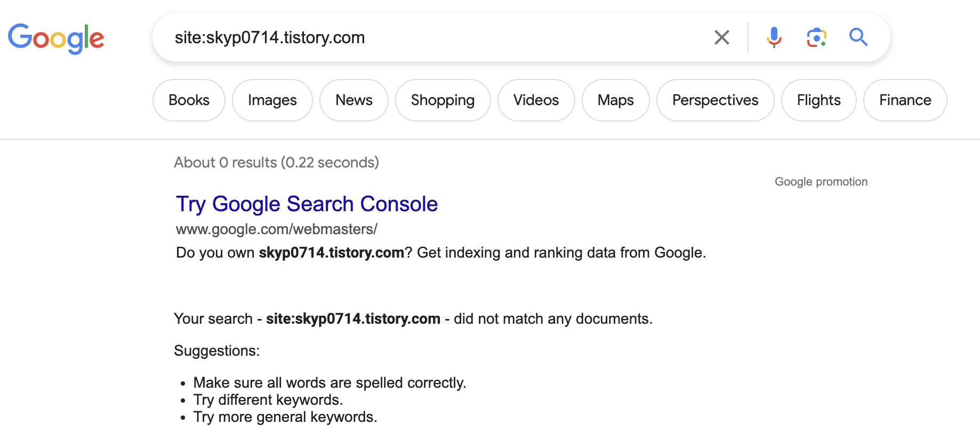Click the Google logo
Viewport: 980px width, 432px height.
coord(56,38)
